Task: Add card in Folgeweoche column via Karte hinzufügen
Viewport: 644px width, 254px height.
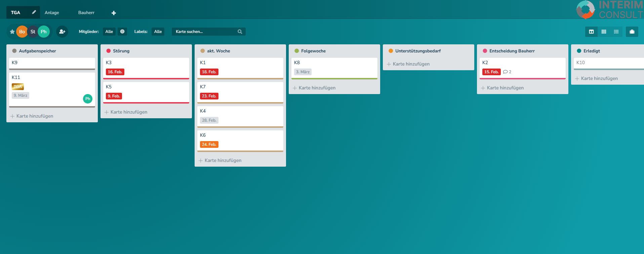Action: tap(317, 88)
